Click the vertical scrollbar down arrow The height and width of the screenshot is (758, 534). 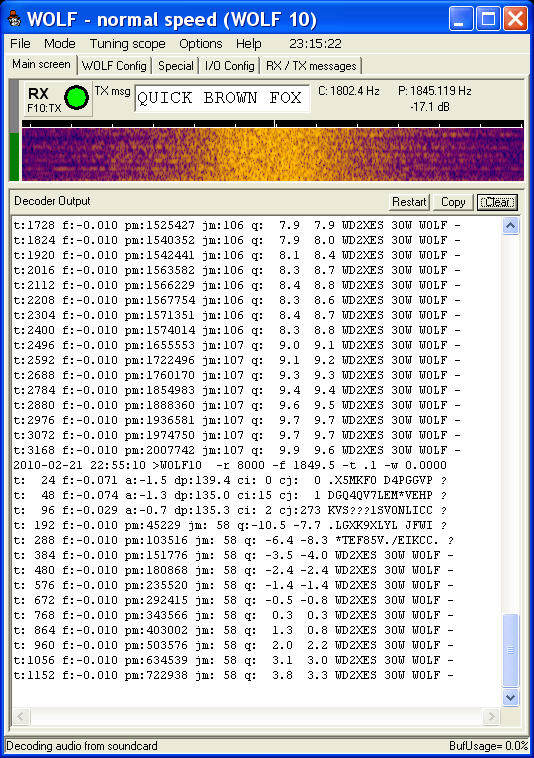[x=510, y=697]
